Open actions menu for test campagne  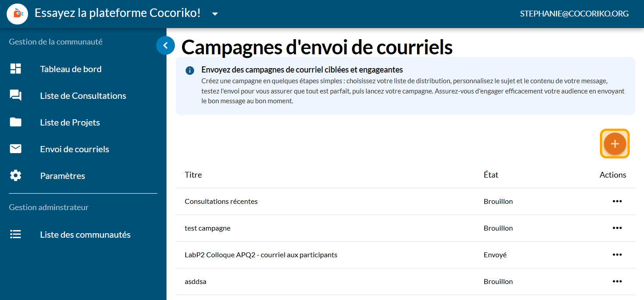[x=617, y=228]
